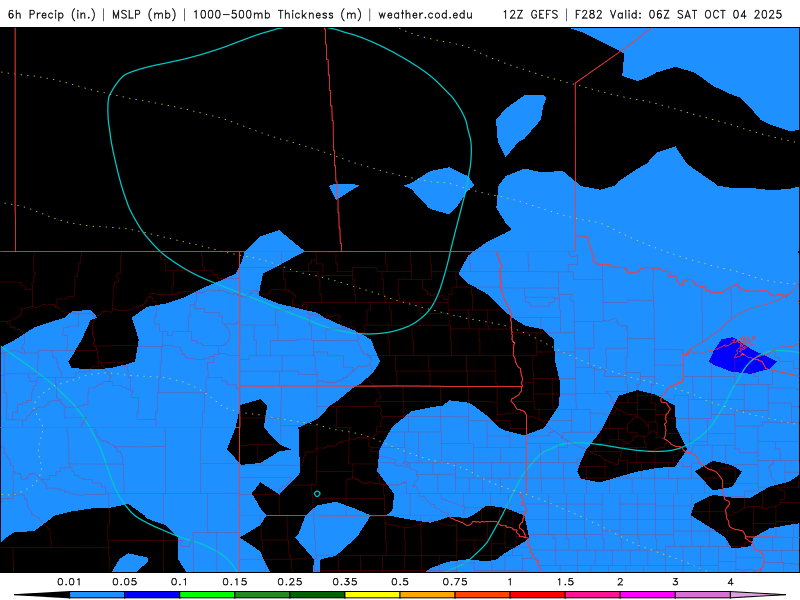Select the bright green 0.1–0.15 legend swatch
This screenshot has height=600, width=800.
[x=207, y=595]
